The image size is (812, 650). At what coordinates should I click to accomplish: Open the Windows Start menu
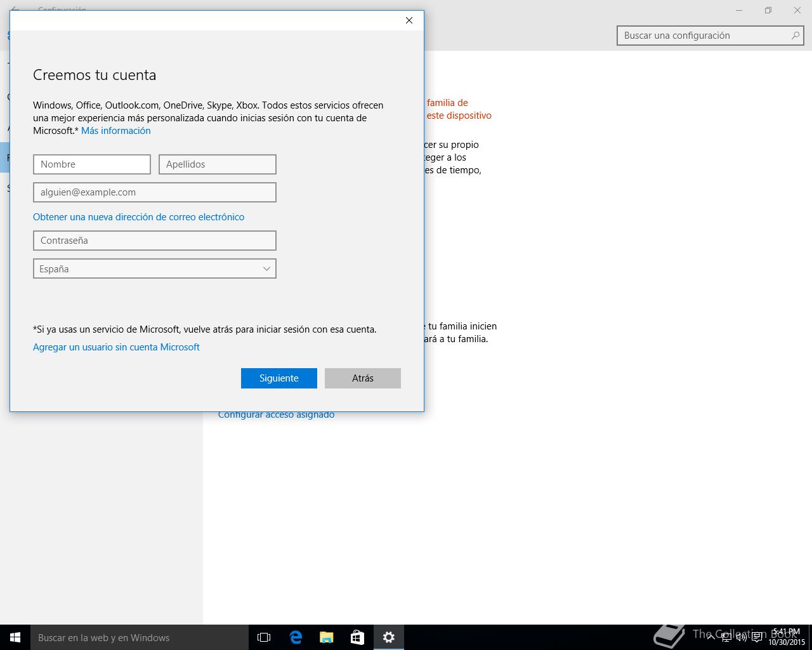coord(15,637)
